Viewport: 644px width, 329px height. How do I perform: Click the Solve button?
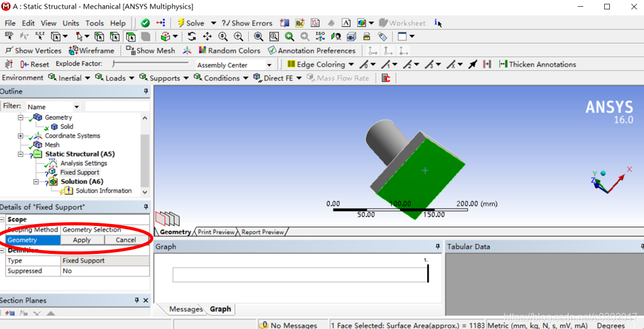pos(191,23)
